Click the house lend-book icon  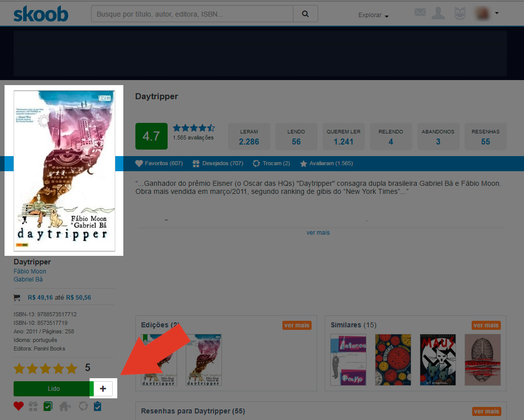(65, 406)
